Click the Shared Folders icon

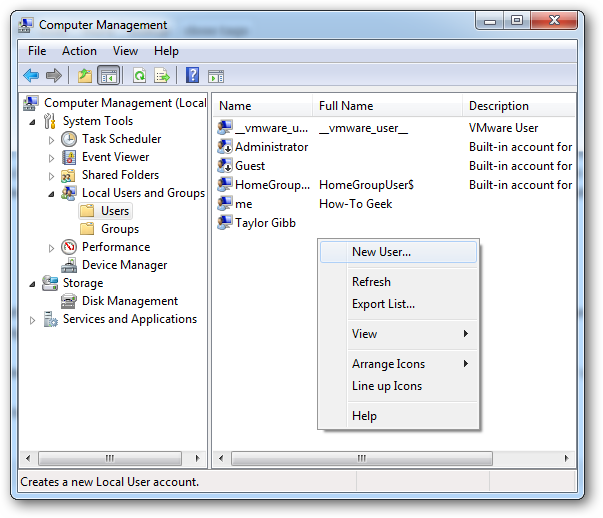click(68, 176)
